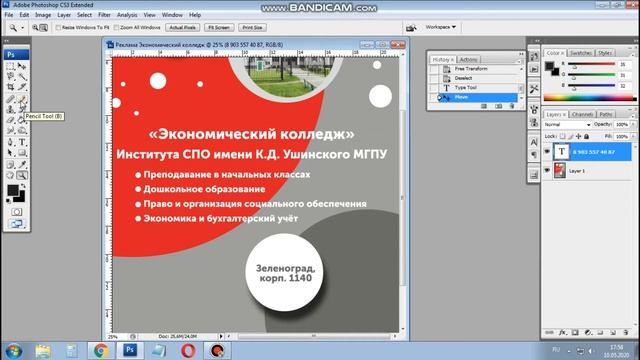Set history brush source beside Free Transform
This screenshot has width=640, height=360.
[x=434, y=69]
